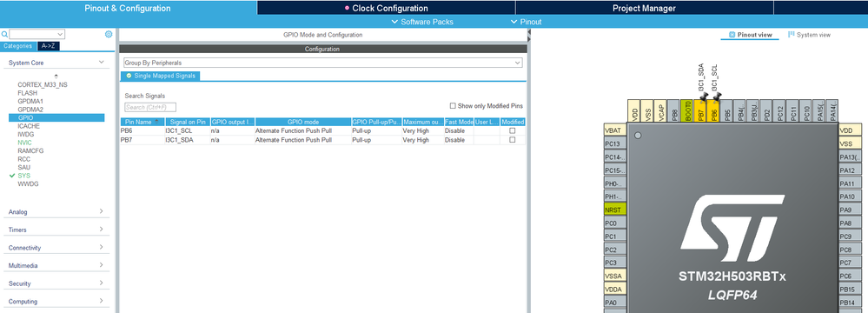Select the Pinout & Configuration tab
Image resolution: width=868 pixels, height=313 pixels.
click(128, 8)
